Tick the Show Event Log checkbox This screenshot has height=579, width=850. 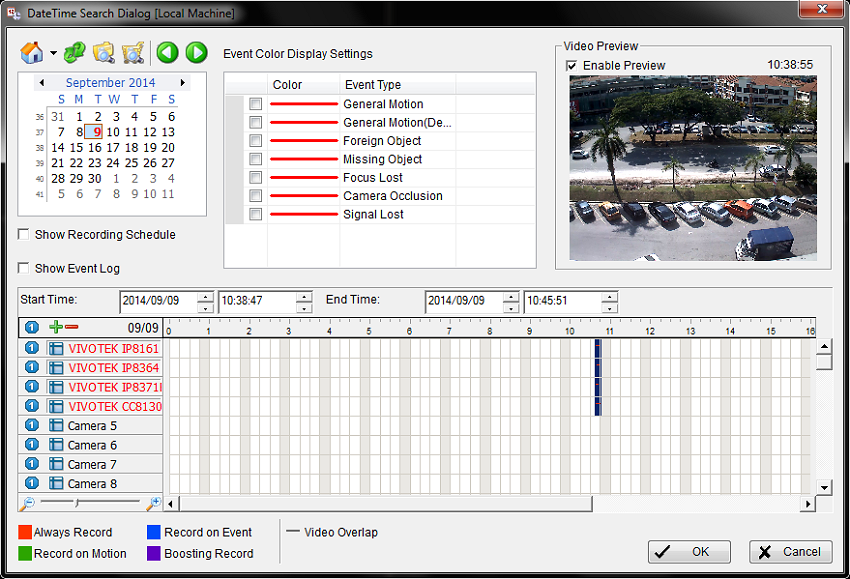pos(24,269)
